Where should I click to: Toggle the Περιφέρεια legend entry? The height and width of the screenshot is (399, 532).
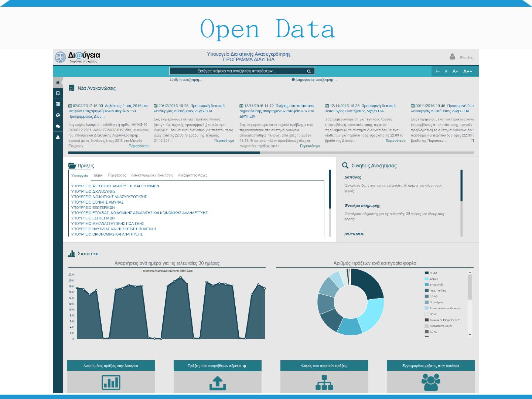pos(434,303)
